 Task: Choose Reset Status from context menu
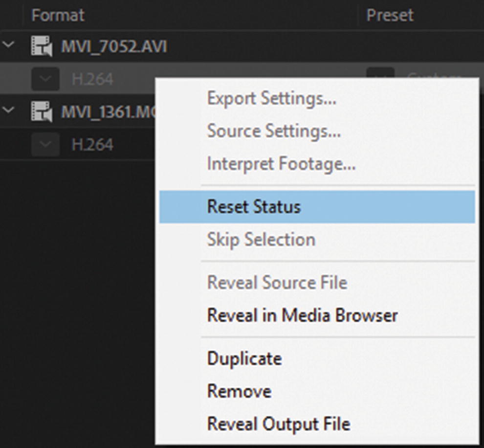click(x=254, y=207)
